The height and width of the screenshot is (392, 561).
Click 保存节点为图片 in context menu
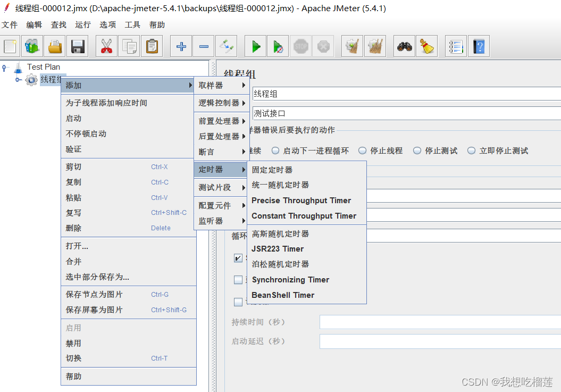click(128, 295)
